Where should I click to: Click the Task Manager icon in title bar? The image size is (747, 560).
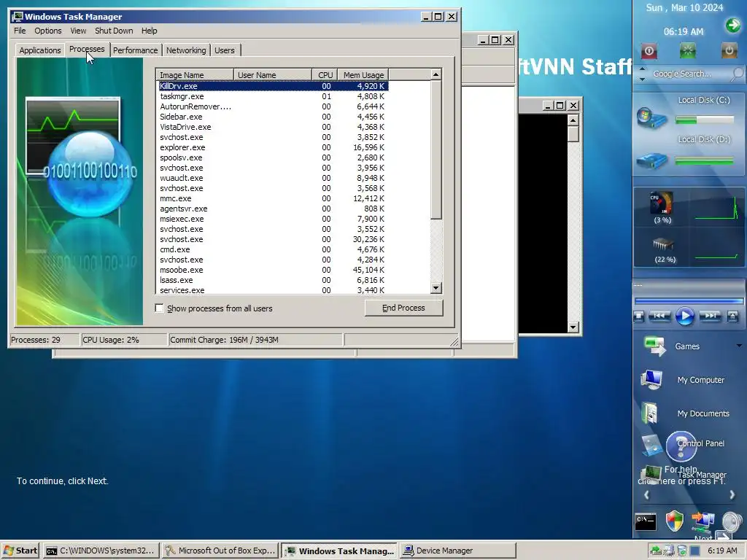(x=18, y=17)
